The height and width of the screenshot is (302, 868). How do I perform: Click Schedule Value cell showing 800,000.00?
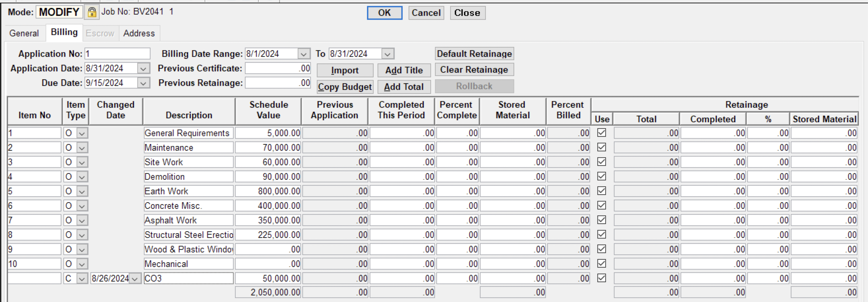pyautogui.click(x=268, y=191)
